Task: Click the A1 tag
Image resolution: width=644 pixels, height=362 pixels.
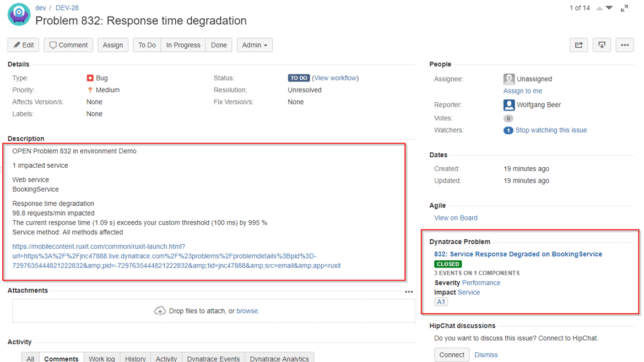Action: coord(441,302)
